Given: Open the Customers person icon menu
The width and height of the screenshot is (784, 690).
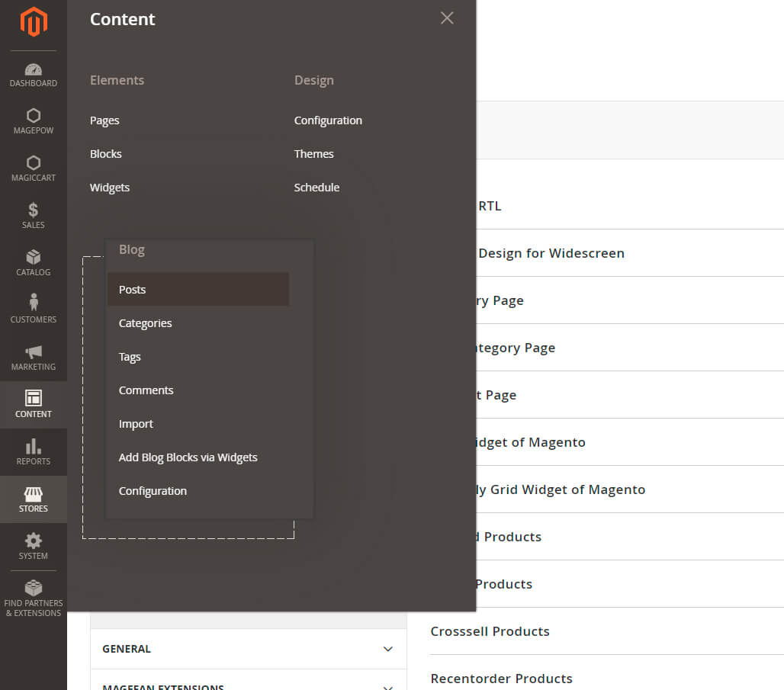Looking at the screenshot, I should click(x=34, y=310).
